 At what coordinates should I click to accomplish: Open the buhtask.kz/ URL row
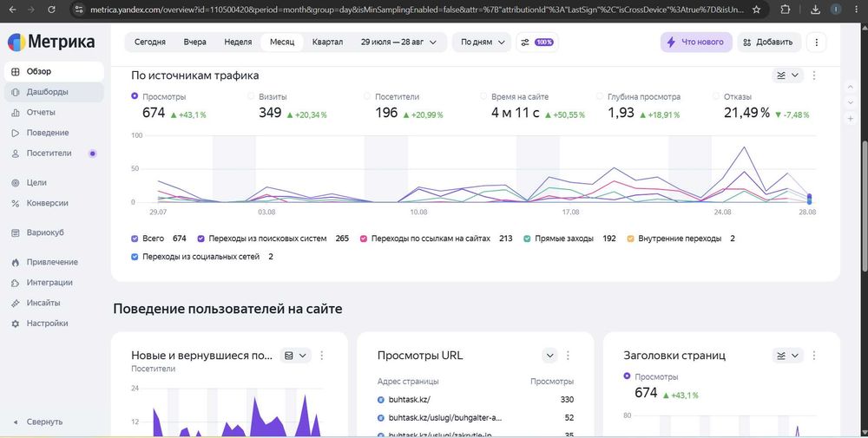pyautogui.click(x=476, y=399)
